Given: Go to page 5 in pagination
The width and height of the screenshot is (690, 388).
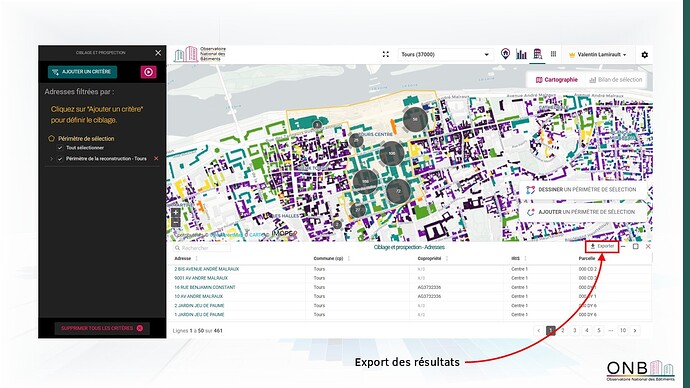Looking at the screenshot, I should (x=598, y=330).
